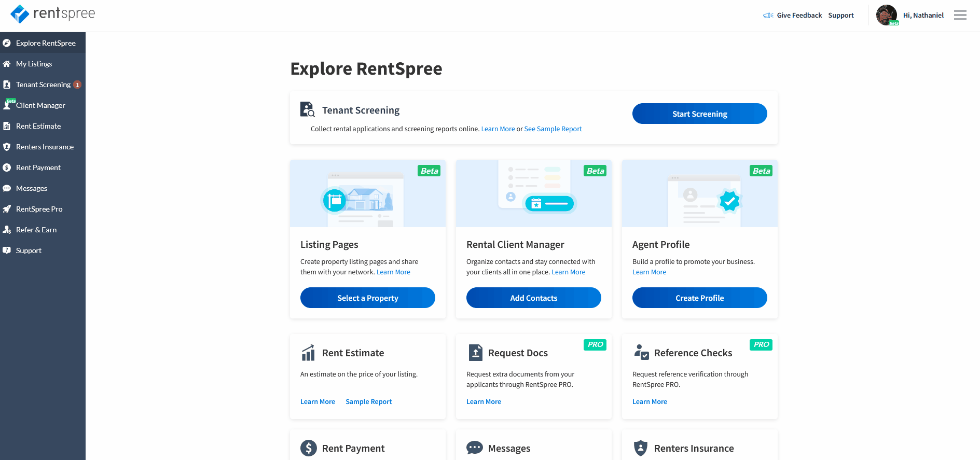Click Learn More under Agent Profile

click(x=649, y=272)
